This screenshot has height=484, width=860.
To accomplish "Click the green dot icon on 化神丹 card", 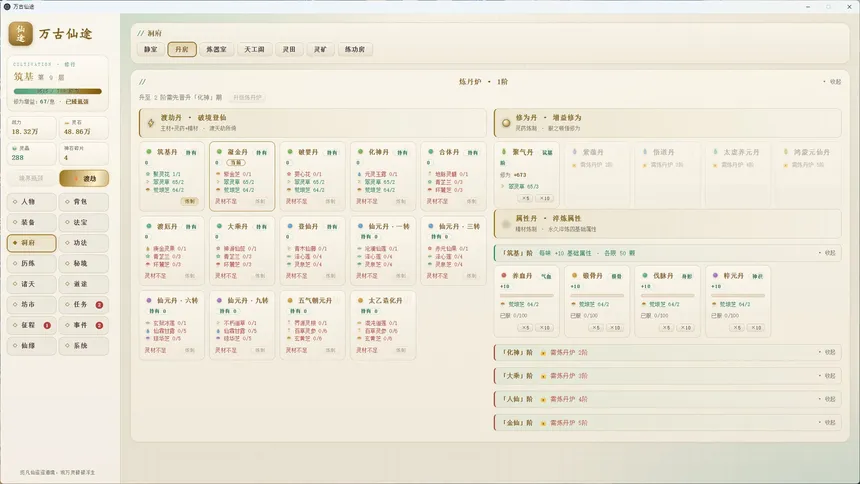I will (x=360, y=151).
